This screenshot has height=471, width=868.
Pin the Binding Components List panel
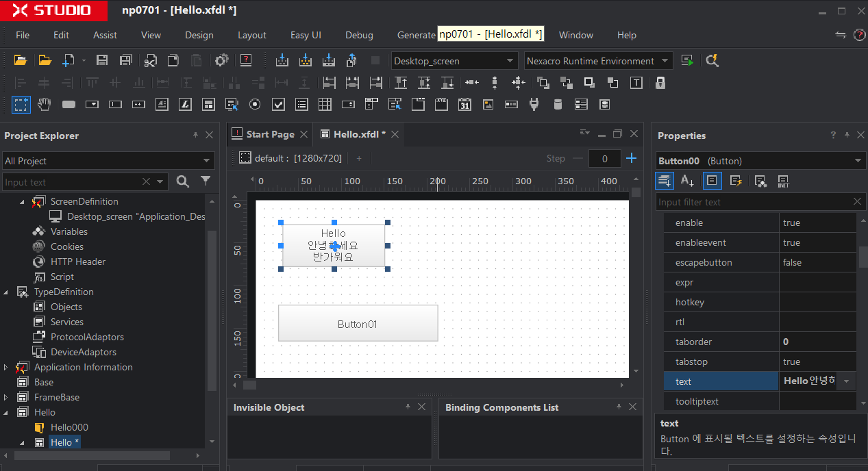coord(619,407)
